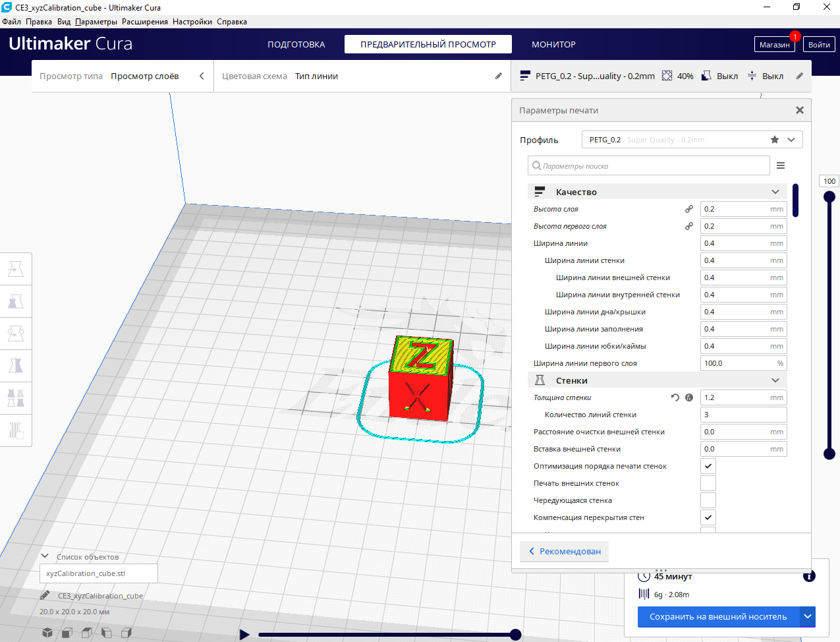Click the star icon in profile selector
Screen dimensions: 840x642
tap(775, 140)
